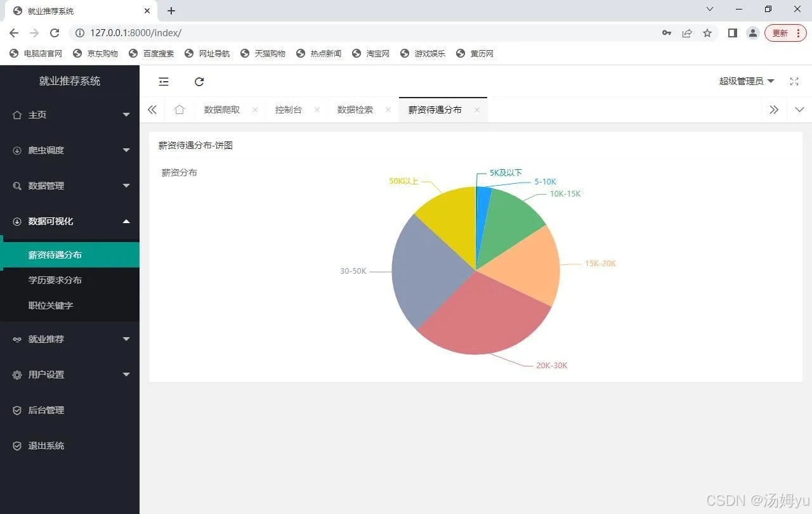The height and width of the screenshot is (514, 812).
Task: Open the 超级管理员 user dropdown
Action: [747, 81]
